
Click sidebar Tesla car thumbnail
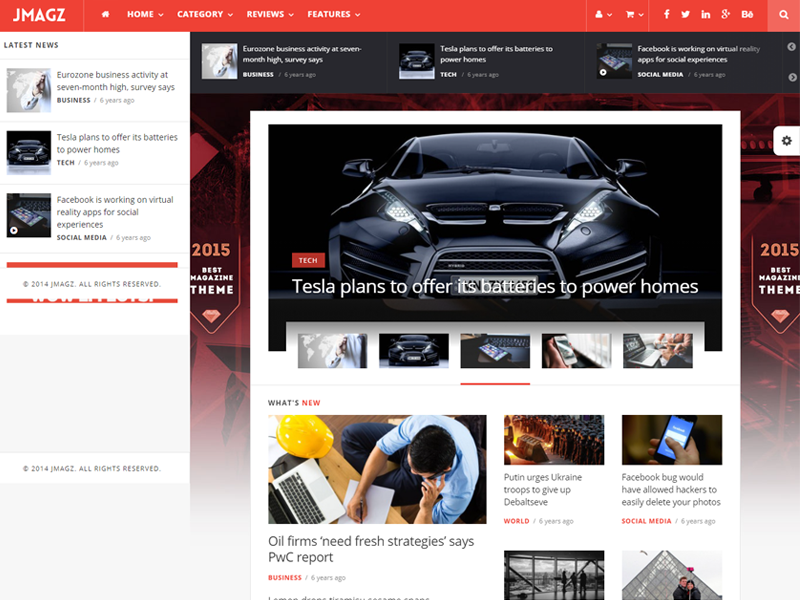coord(29,153)
